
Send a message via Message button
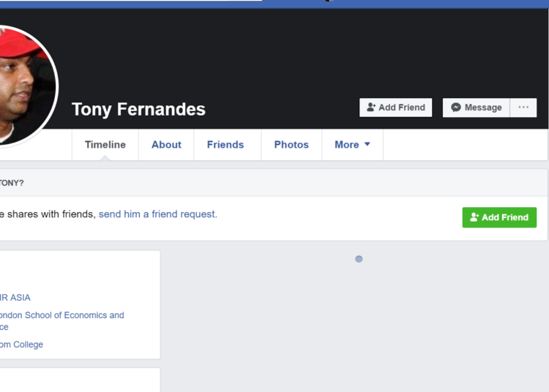point(477,108)
